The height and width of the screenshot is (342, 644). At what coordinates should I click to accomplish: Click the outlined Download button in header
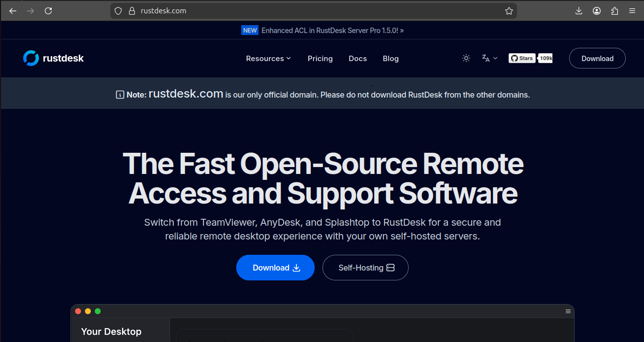pyautogui.click(x=597, y=58)
